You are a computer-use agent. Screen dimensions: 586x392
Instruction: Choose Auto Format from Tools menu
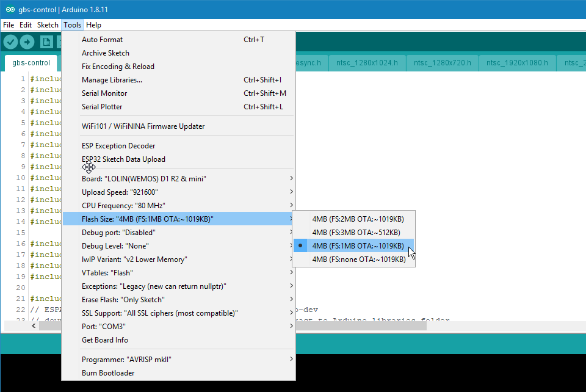point(179,40)
